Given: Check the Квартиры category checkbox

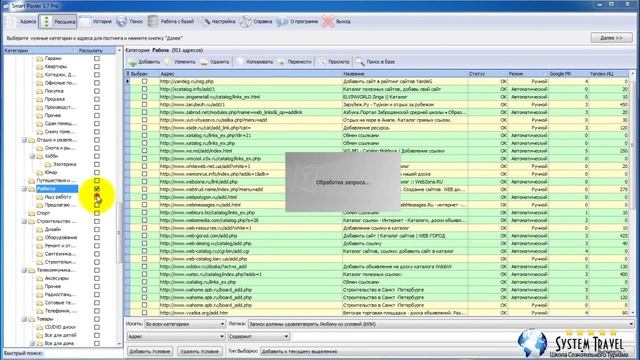Looking at the screenshot, I should click(x=97, y=67).
